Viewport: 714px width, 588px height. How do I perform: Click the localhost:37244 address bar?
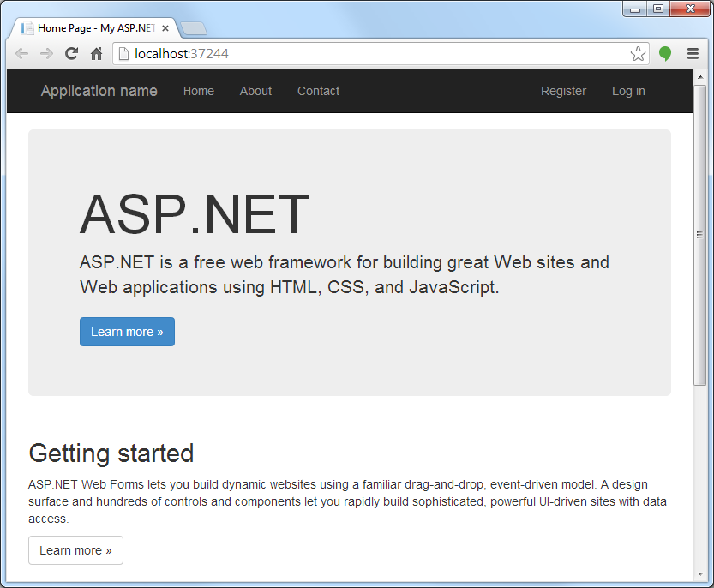[x=381, y=54]
